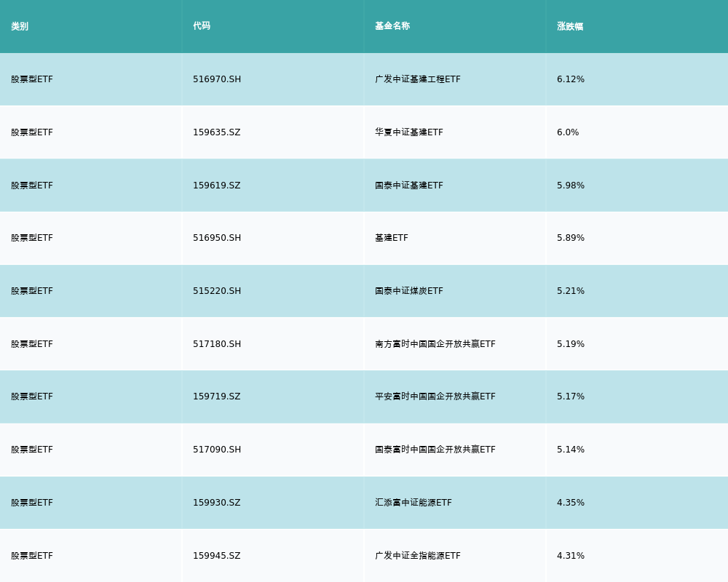This screenshot has height=582, width=728.
Task: Click the 5.19% change value
Action: point(571,344)
